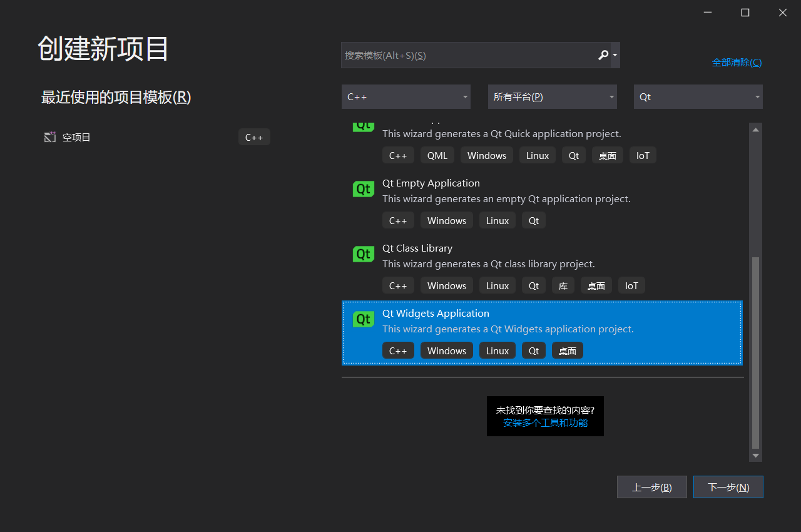Screen dimensions: 801x532
Task: Click the scrollbar down arrow
Action: click(x=755, y=456)
